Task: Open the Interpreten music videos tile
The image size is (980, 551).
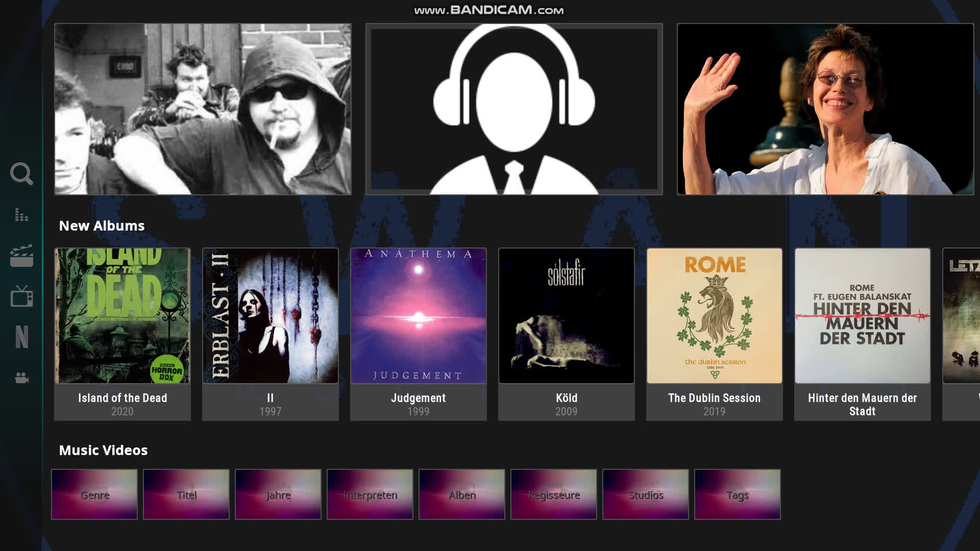Action: pyautogui.click(x=370, y=494)
